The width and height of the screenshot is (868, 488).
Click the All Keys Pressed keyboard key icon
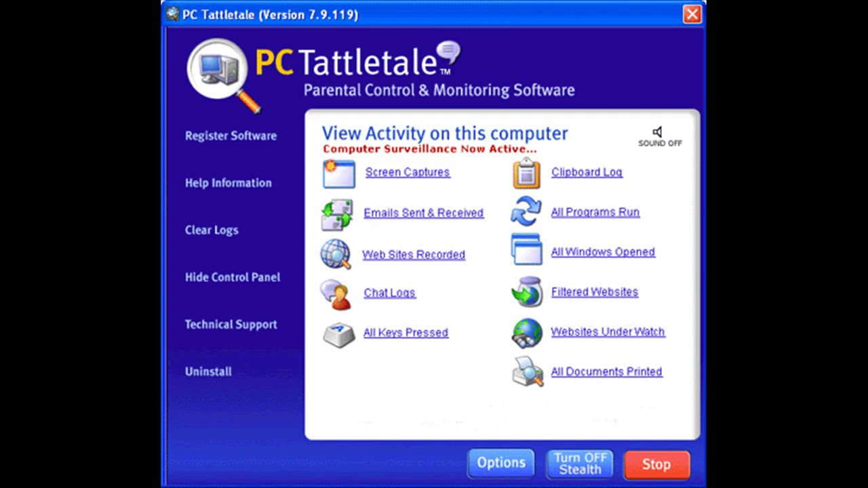(x=339, y=334)
